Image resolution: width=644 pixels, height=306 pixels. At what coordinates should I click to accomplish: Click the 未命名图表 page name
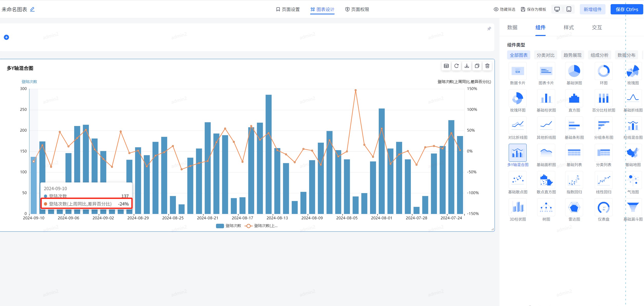[x=14, y=10]
